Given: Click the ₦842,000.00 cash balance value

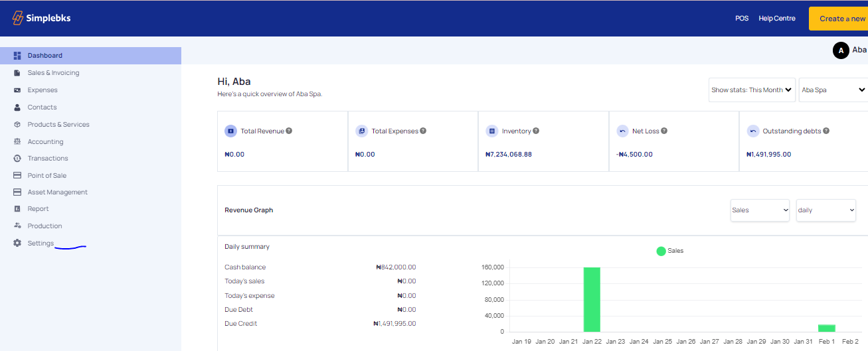Looking at the screenshot, I should point(396,267).
